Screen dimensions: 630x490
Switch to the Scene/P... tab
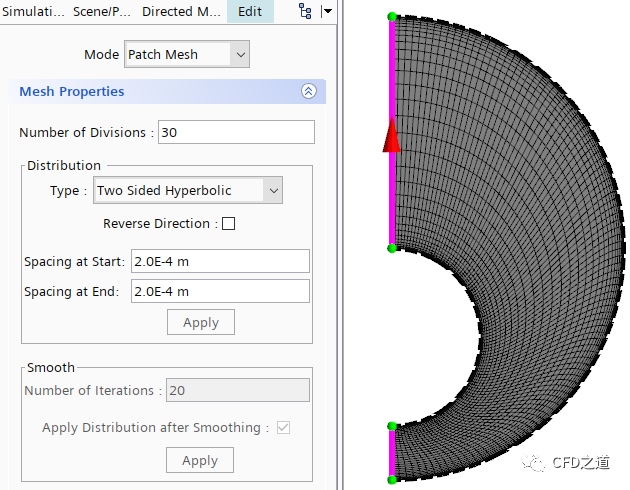click(104, 12)
